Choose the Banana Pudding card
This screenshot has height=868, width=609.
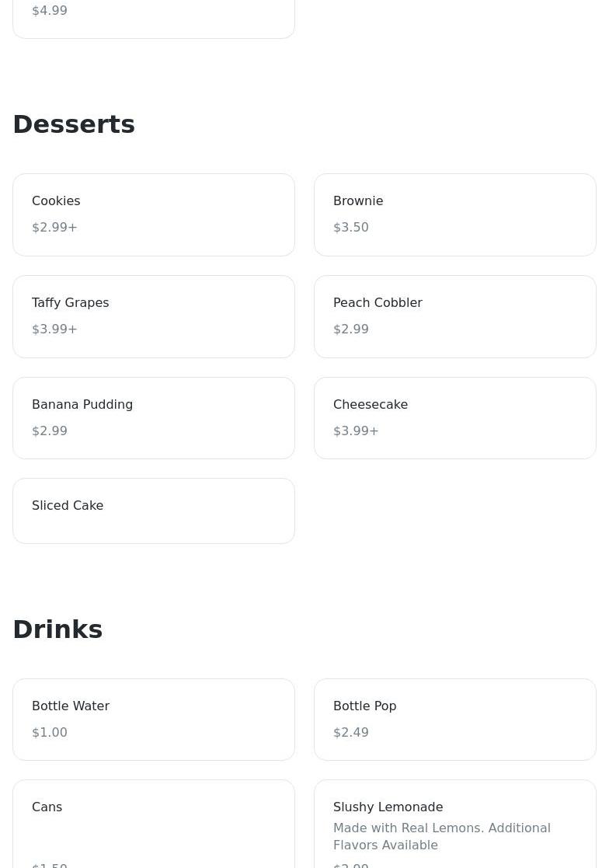click(154, 418)
